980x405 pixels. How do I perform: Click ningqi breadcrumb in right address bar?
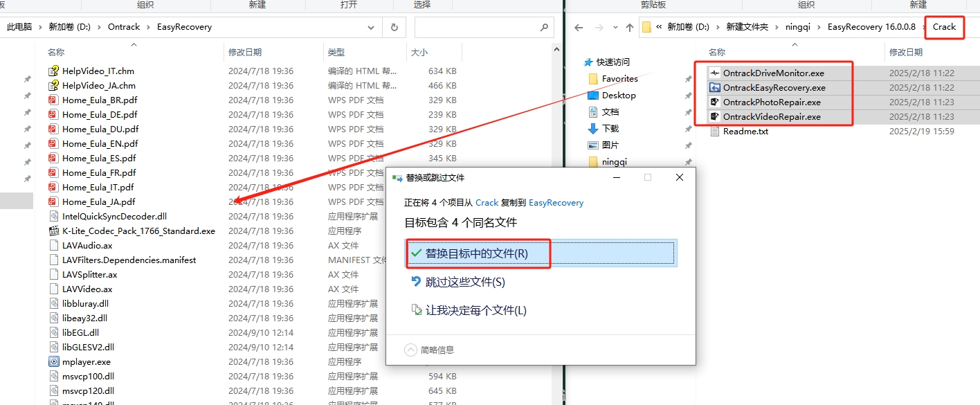click(797, 27)
